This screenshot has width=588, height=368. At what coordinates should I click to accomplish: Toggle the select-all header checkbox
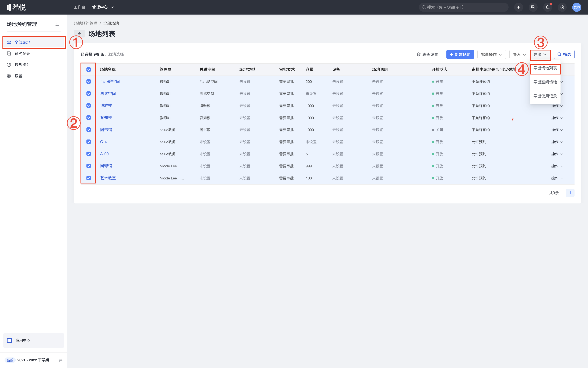pos(89,70)
